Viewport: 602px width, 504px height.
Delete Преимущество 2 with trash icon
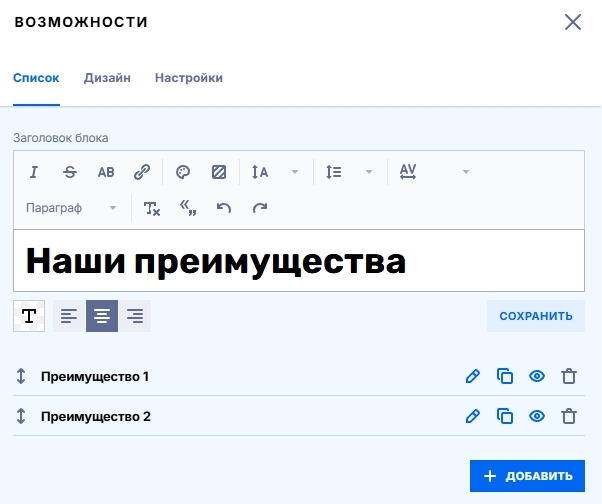tap(569, 416)
